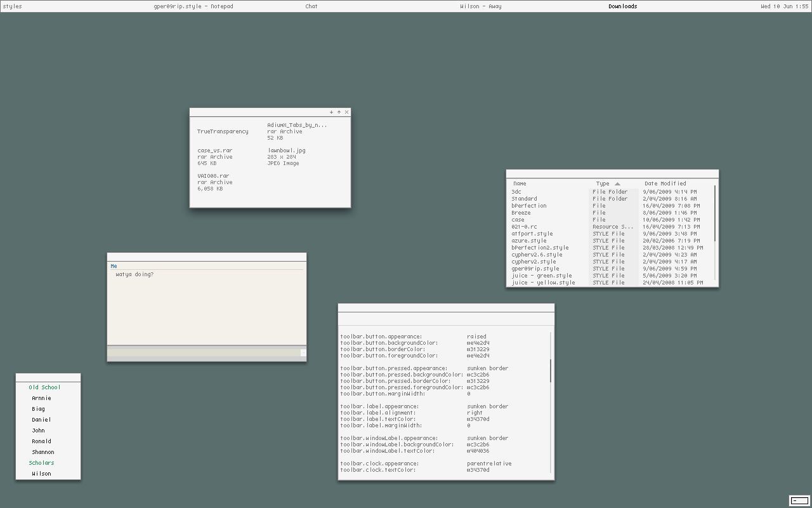The height and width of the screenshot is (508, 812).
Task: Select '021-0.rc' in styles list
Action: click(x=524, y=227)
